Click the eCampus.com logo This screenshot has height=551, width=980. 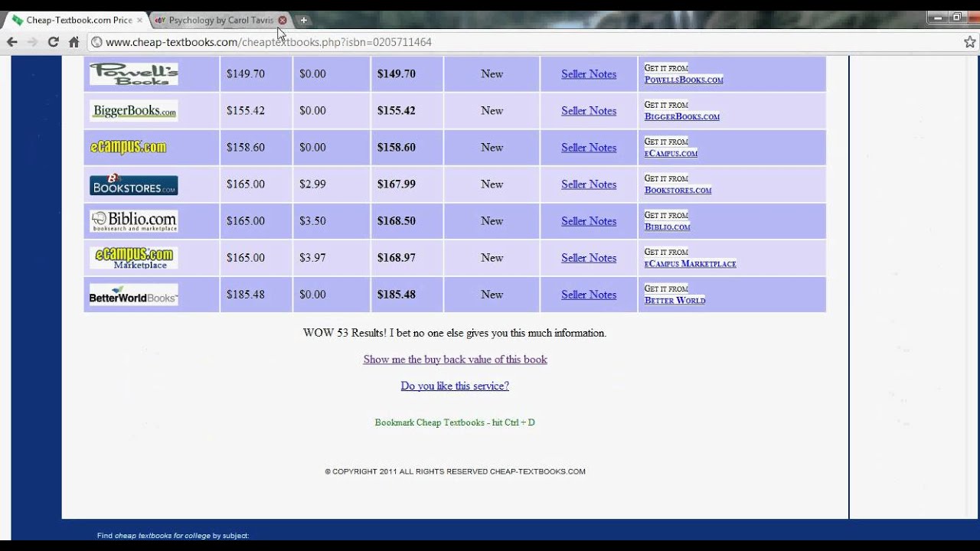coord(128,148)
